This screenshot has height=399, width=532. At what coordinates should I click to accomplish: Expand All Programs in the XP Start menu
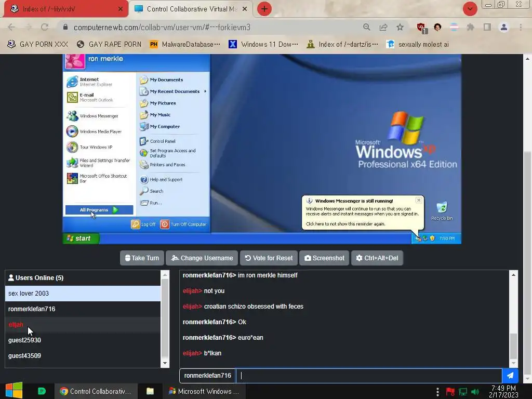tap(99, 210)
